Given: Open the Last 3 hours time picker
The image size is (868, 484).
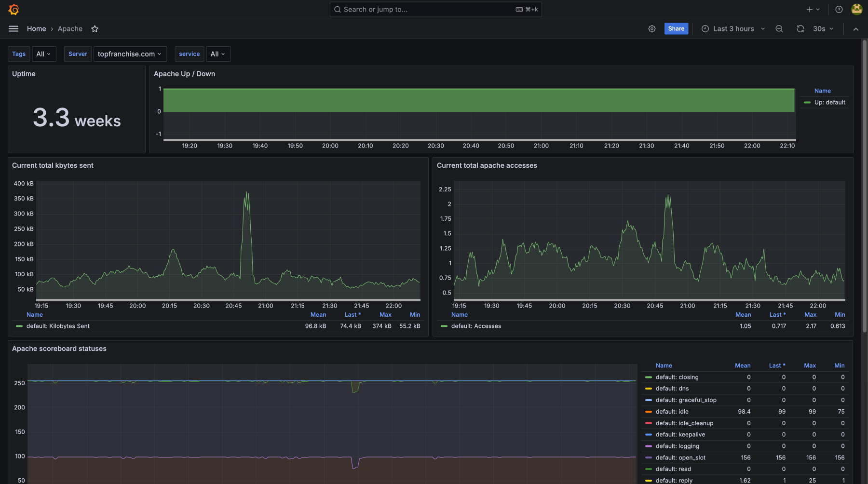Looking at the screenshot, I should pos(733,29).
